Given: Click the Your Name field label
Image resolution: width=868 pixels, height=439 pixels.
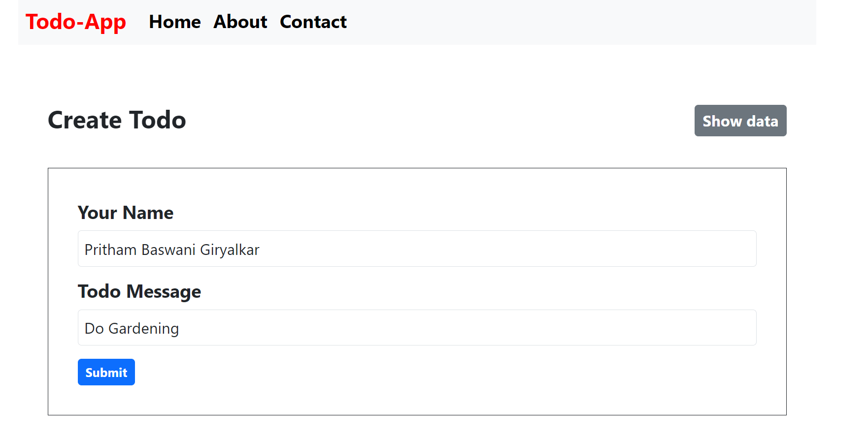Looking at the screenshot, I should click(x=126, y=213).
